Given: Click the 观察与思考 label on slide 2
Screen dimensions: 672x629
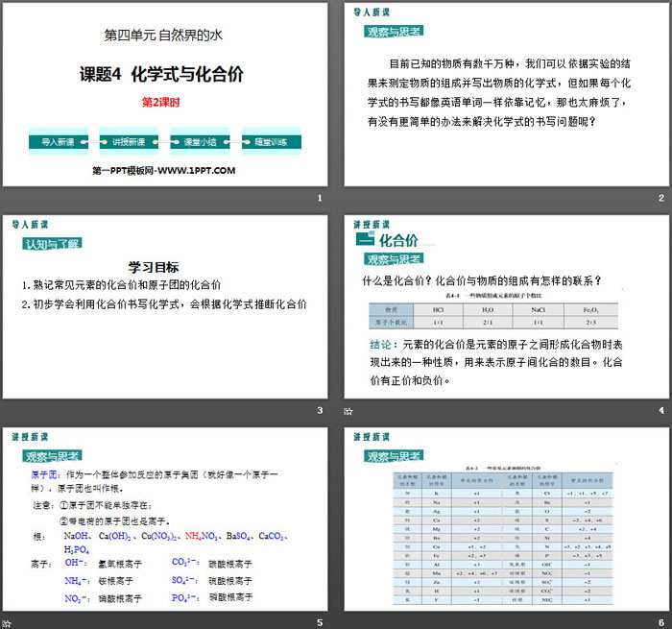Looking at the screenshot, I should (394, 32).
